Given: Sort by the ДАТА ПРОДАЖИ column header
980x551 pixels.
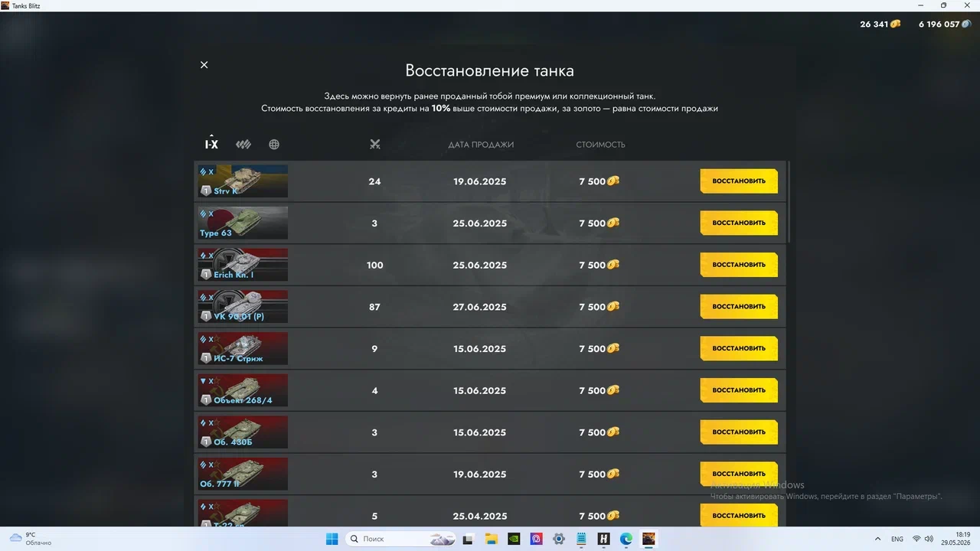Looking at the screenshot, I should pos(481,145).
